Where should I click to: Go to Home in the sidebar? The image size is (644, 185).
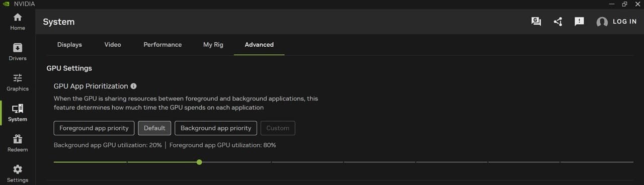pos(18,22)
